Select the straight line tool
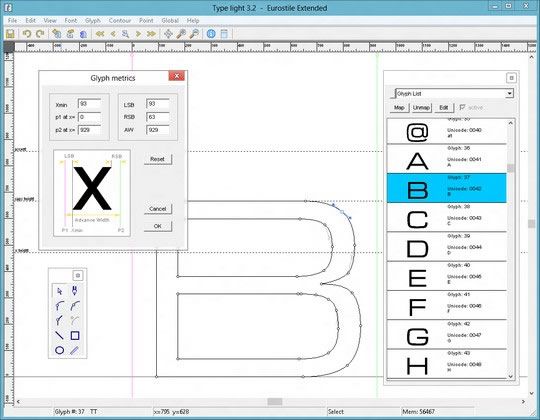The image size is (540, 420). point(59,336)
